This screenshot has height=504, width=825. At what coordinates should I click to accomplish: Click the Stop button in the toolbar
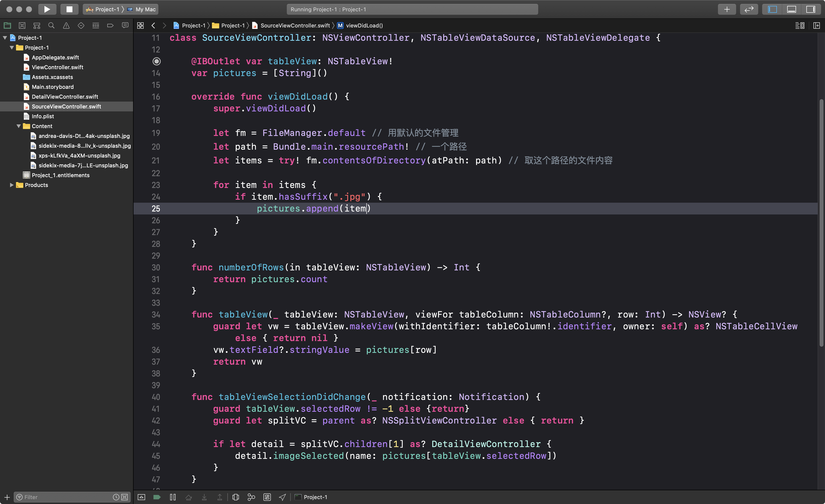[x=69, y=9]
